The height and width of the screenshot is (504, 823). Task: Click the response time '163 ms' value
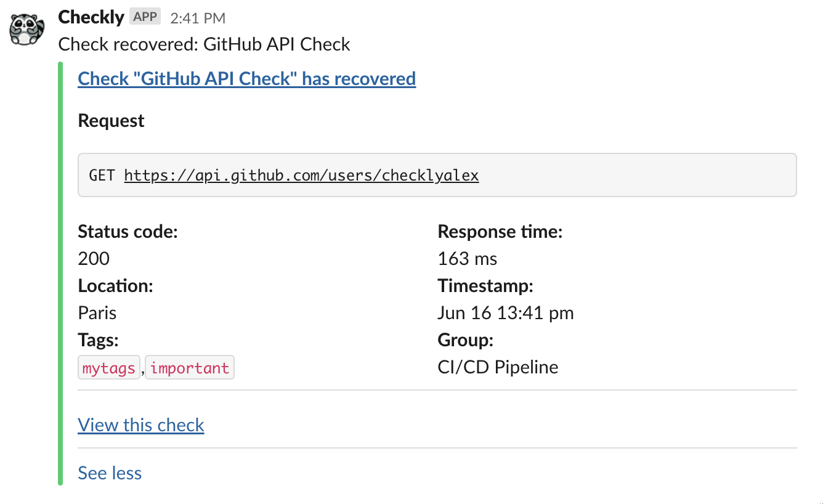pos(467,258)
